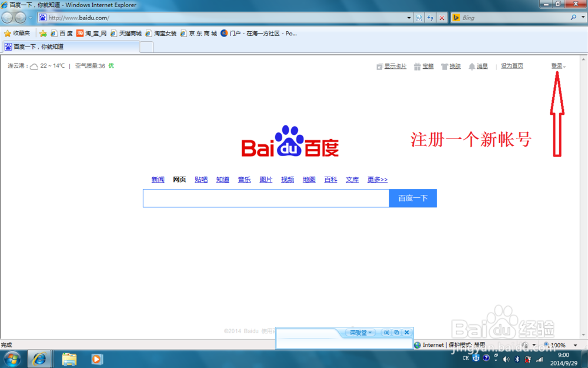
Task: Open the 知道 search category
Action: pos(223,180)
